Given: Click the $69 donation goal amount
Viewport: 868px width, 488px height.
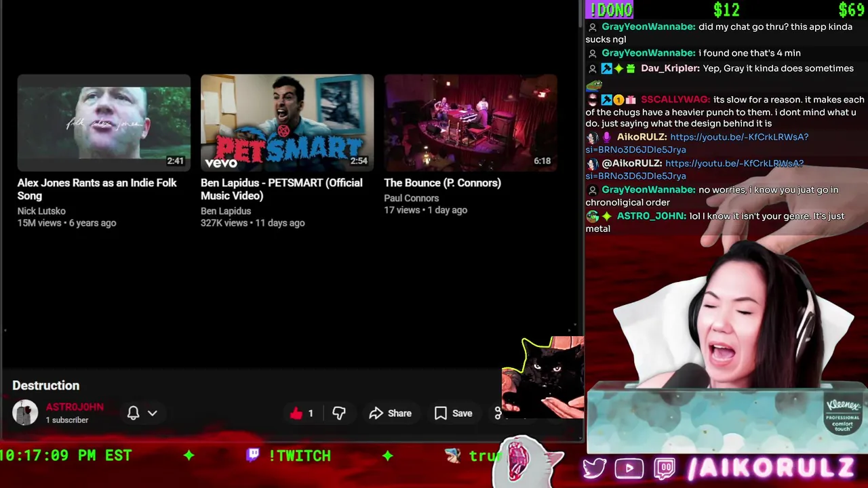Looking at the screenshot, I should [x=851, y=9].
